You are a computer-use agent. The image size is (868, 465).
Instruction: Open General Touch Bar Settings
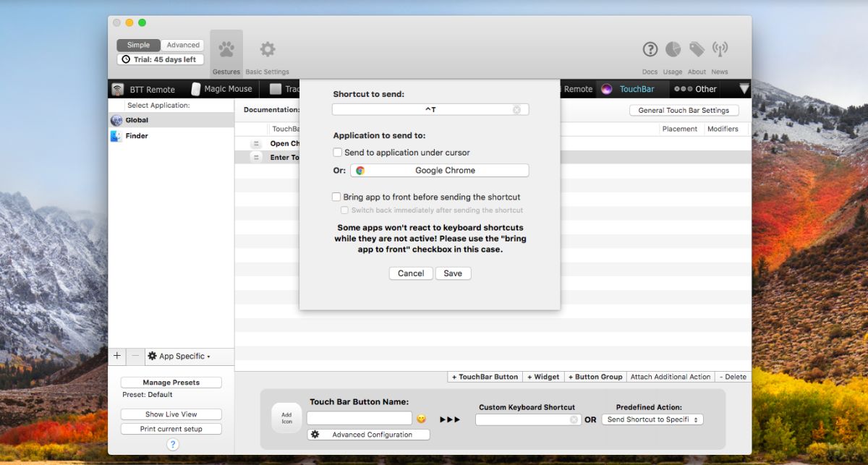tap(684, 111)
